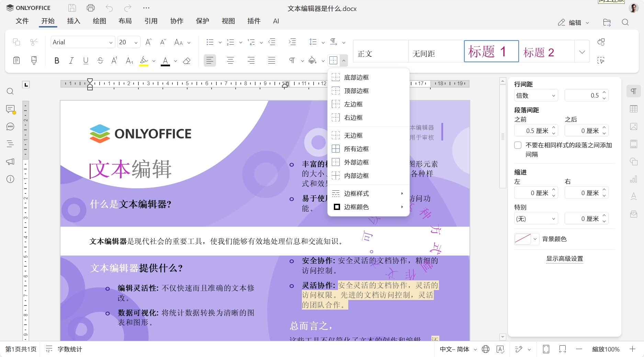This screenshot has width=644, height=357.
Task: Fit to page icon in status bar
Action: (546, 349)
